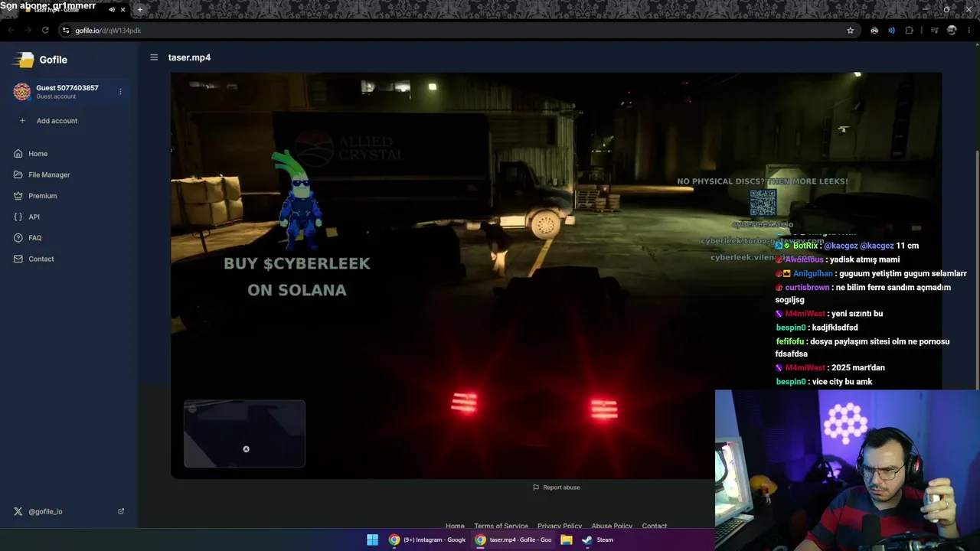Click the X logo next to @gofile_io

(18, 511)
